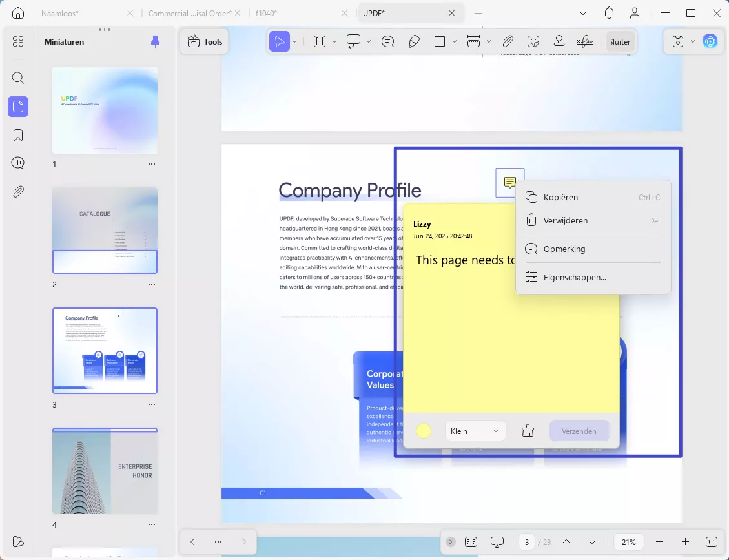Open the bookmarks panel icon

pos(18,135)
